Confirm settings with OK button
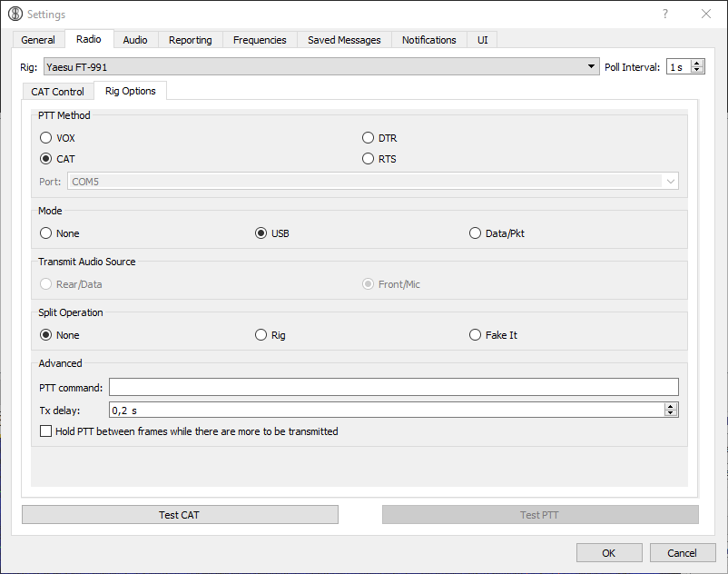The height and width of the screenshot is (574, 728). [x=608, y=552]
